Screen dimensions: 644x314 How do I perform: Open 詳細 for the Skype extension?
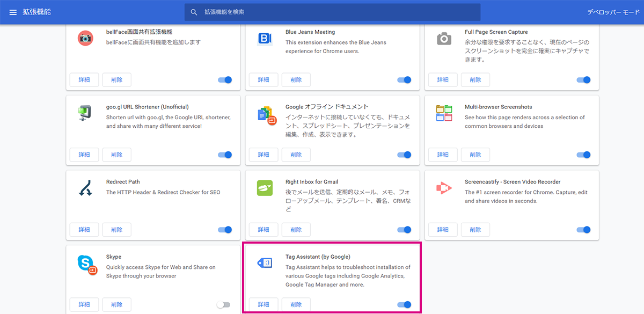pos(84,305)
